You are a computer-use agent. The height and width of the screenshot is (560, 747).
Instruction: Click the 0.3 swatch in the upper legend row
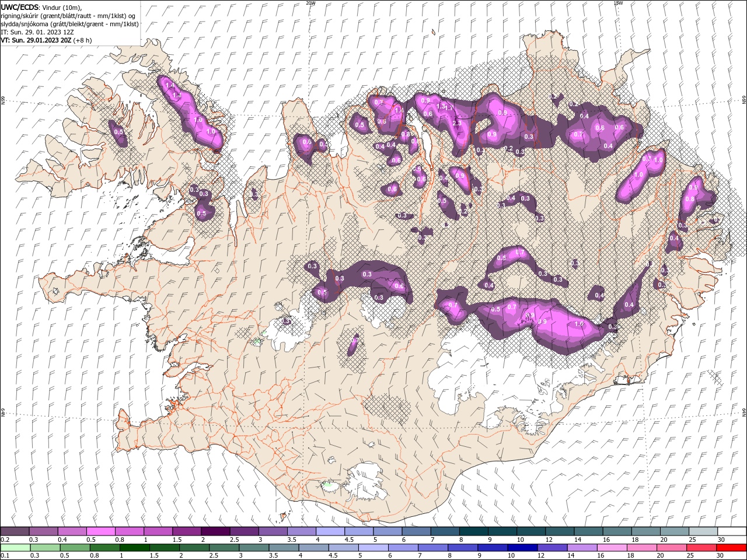pos(43,531)
